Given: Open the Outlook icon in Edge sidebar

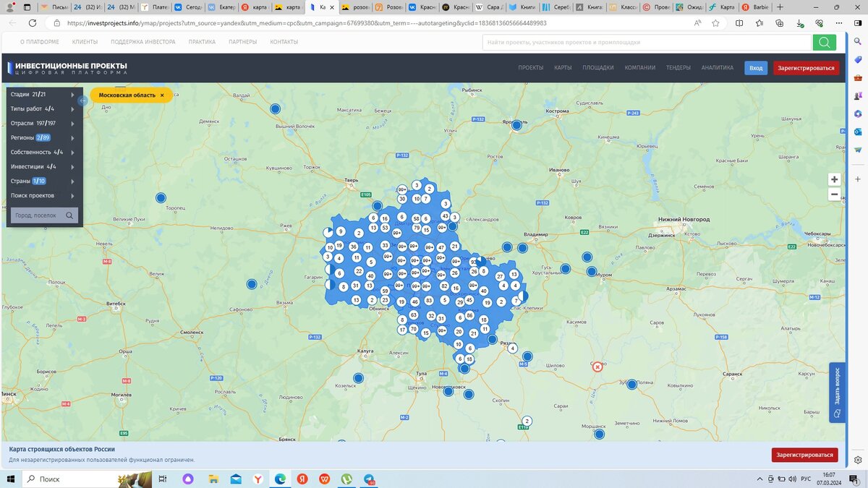Looking at the screenshot, I should point(858,132).
